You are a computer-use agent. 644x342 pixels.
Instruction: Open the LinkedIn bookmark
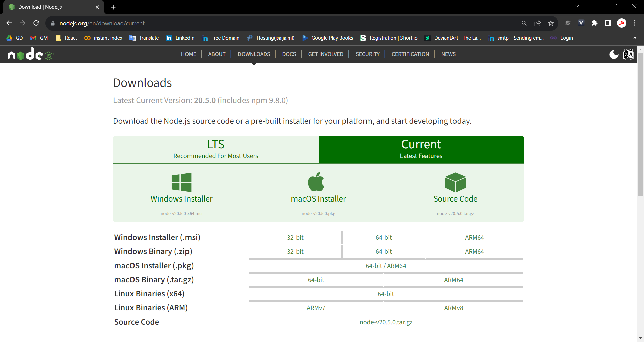pyautogui.click(x=180, y=38)
